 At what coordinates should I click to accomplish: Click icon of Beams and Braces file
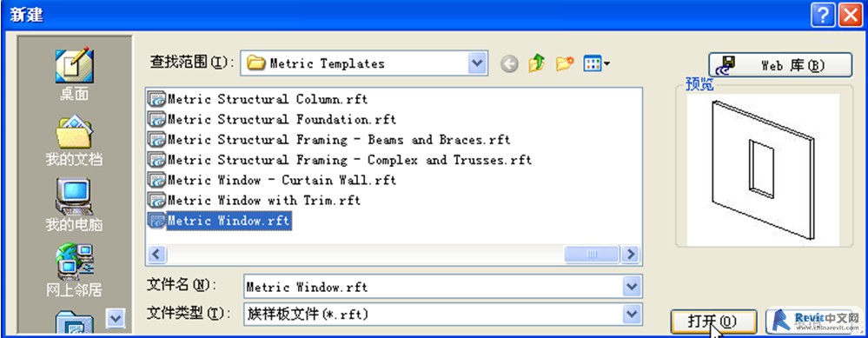point(156,140)
